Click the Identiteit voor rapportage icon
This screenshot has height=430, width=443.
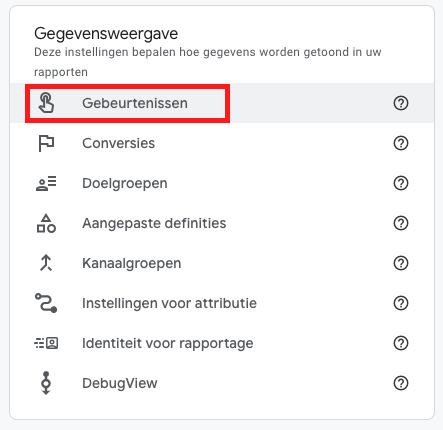tap(46, 343)
